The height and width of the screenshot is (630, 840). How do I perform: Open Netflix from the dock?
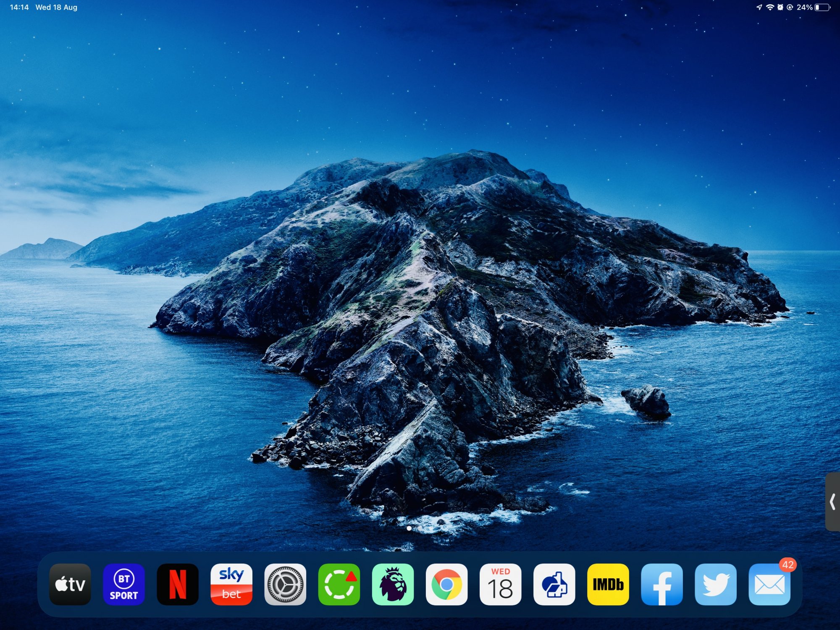click(x=178, y=584)
